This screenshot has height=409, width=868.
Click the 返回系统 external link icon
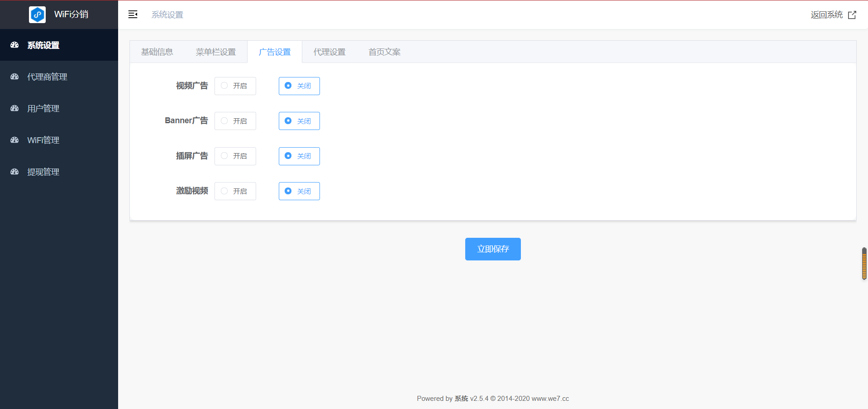click(x=852, y=15)
